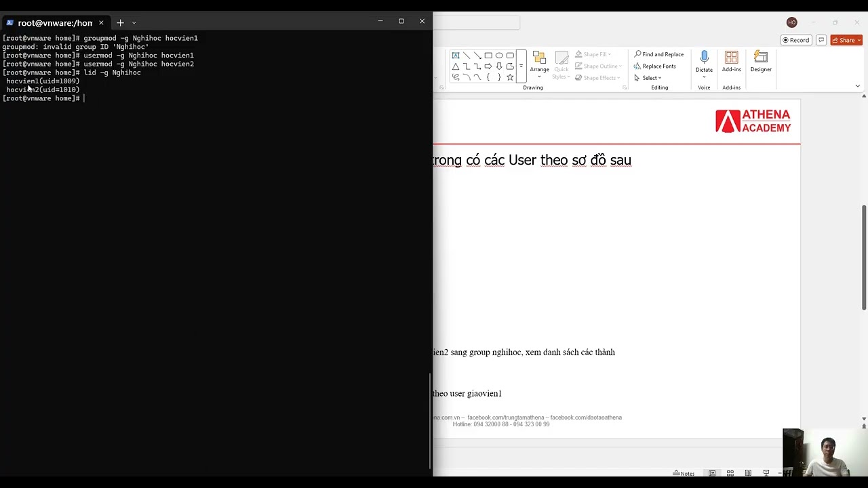Open the Dictate options arrow
The image size is (868, 488).
point(704,77)
